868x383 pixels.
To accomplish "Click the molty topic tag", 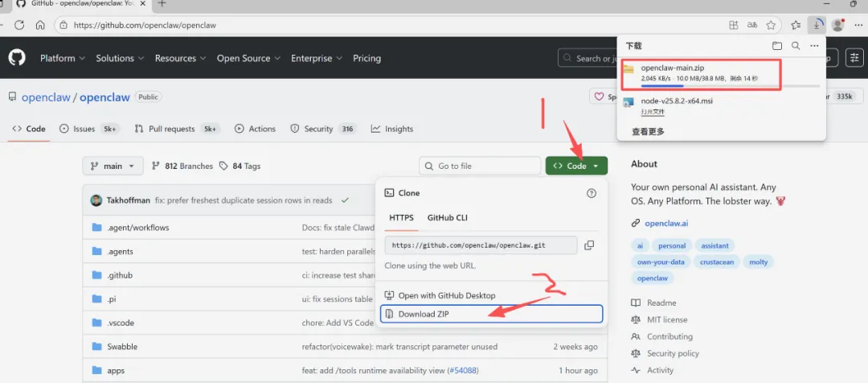I will (758, 262).
